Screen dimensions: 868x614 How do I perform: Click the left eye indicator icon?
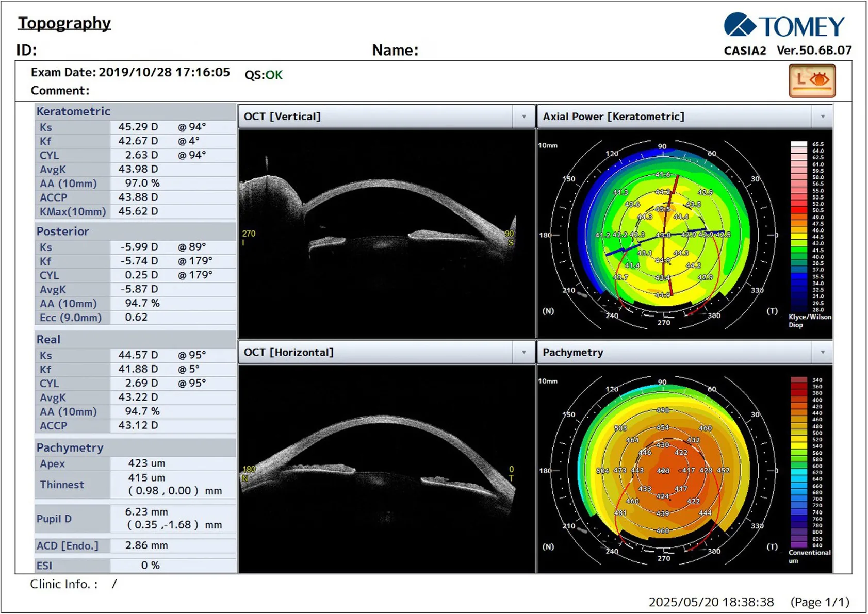(812, 81)
